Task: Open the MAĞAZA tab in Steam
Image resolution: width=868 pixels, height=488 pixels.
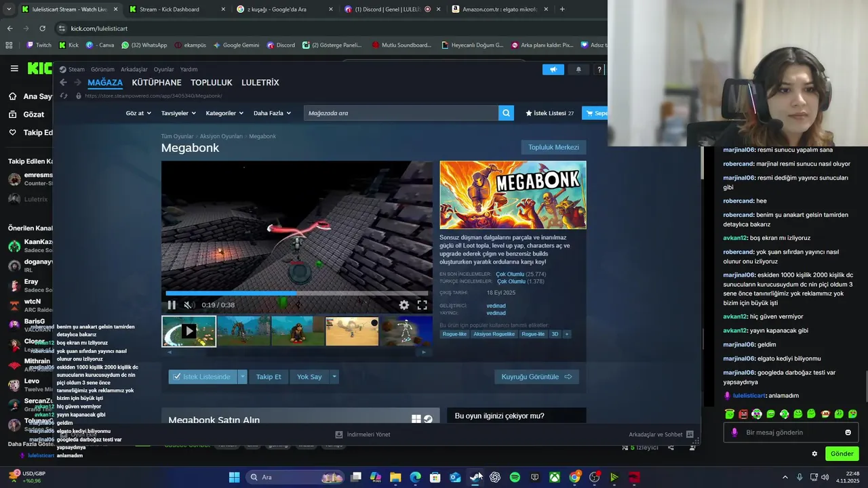Action: click(x=105, y=83)
